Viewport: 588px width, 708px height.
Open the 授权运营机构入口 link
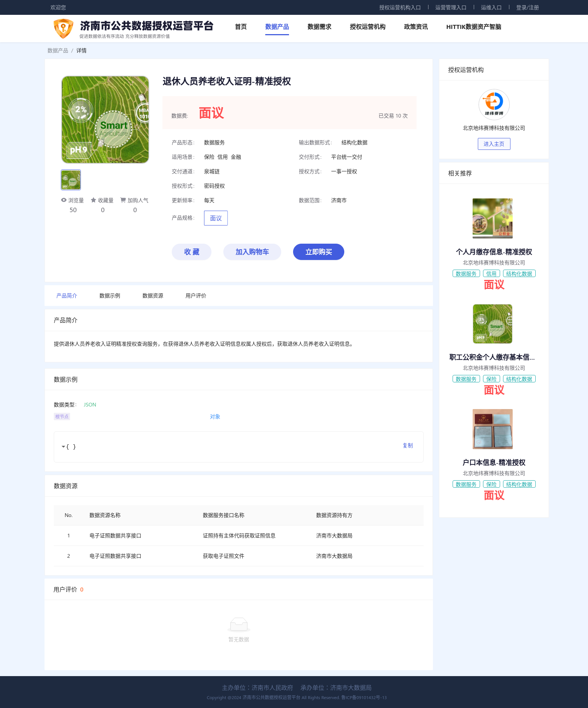click(x=400, y=7)
